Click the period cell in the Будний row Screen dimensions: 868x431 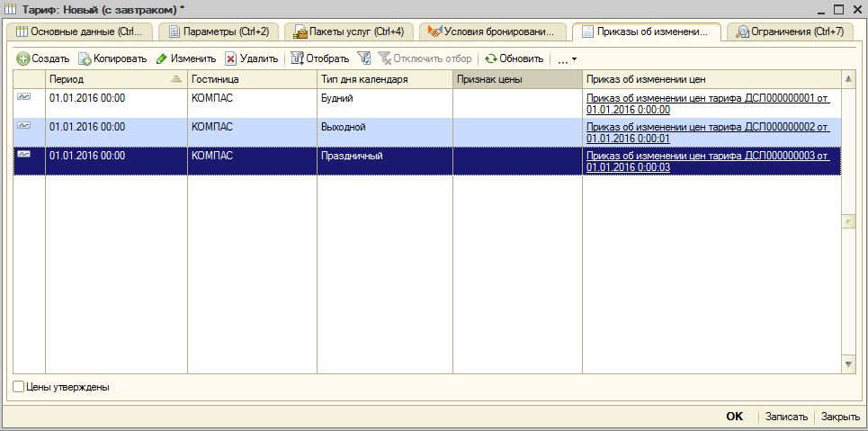pyautogui.click(x=116, y=103)
